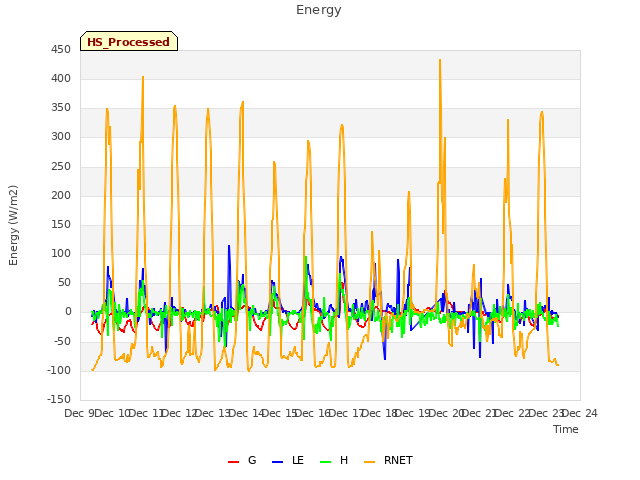Screen dimensions: 640x480
Task: Click the RNET peak near 430 on Dec 20
Action: click(x=440, y=60)
